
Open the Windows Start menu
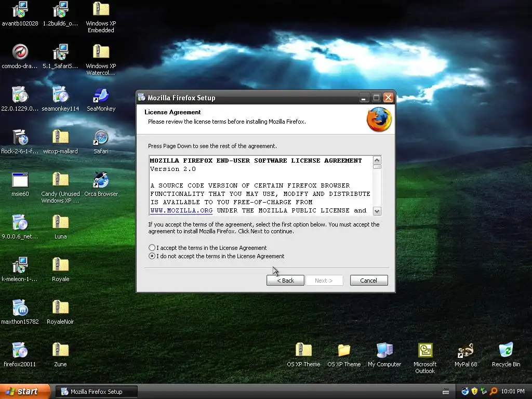(25, 392)
